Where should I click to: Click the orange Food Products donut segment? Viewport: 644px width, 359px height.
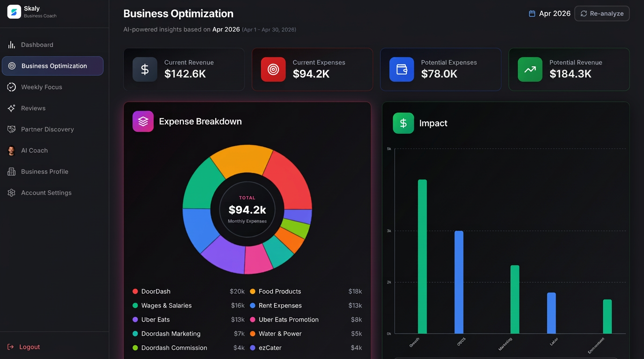242,160
